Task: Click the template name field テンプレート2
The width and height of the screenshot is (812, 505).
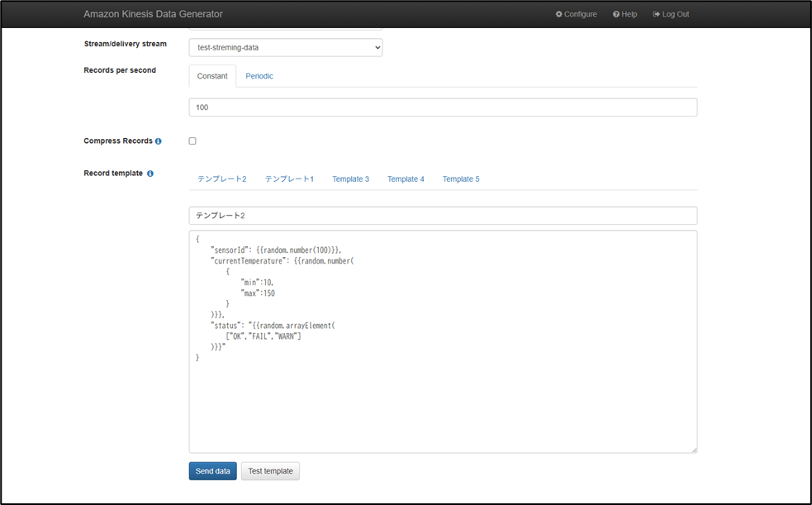Action: [x=444, y=216]
